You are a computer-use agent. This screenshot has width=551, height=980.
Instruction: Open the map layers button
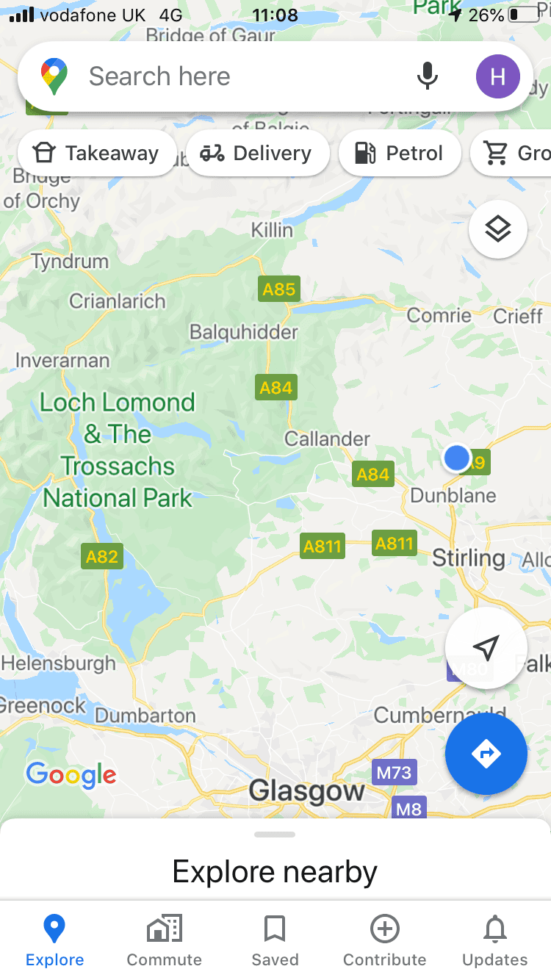point(498,229)
